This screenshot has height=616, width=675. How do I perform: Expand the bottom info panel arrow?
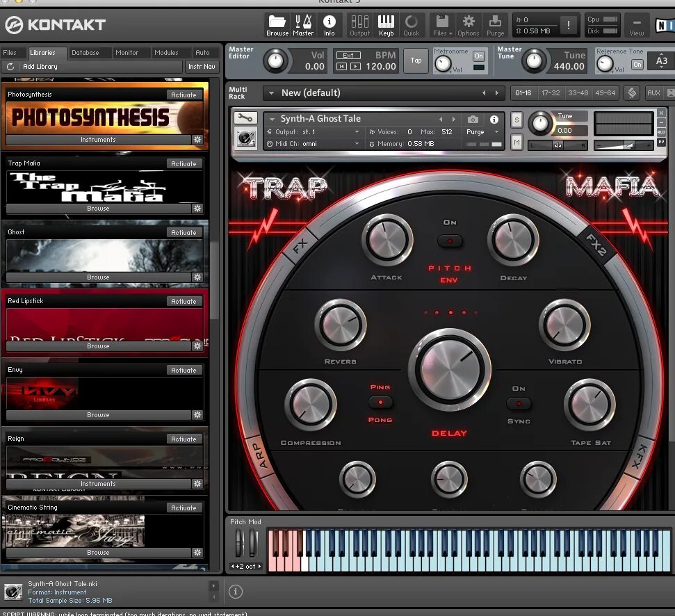[x=213, y=585]
